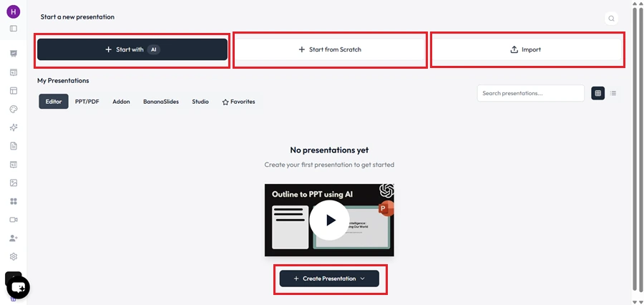Screen dimensions: 644x305
Task: Open the AI sparkle sidebar icon
Action: pyautogui.click(x=14, y=127)
